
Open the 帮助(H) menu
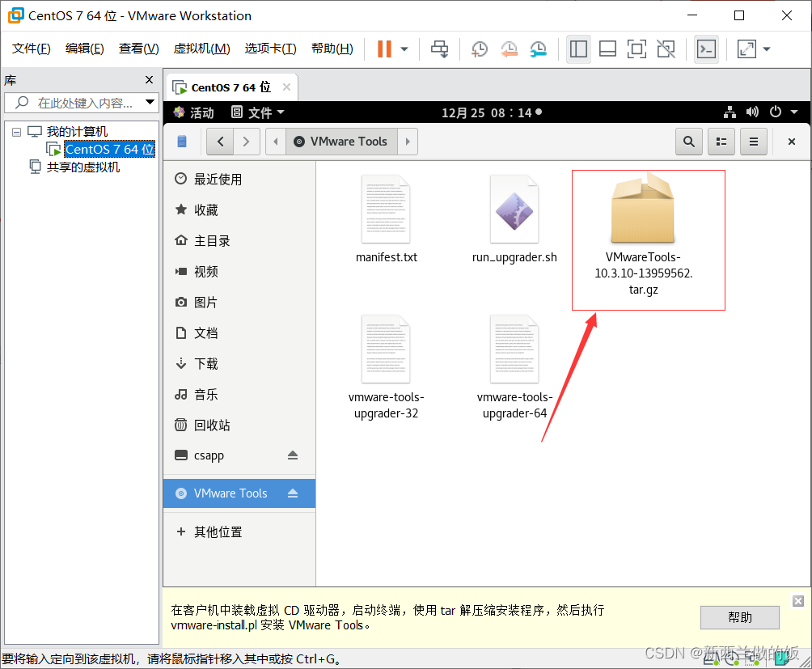332,49
